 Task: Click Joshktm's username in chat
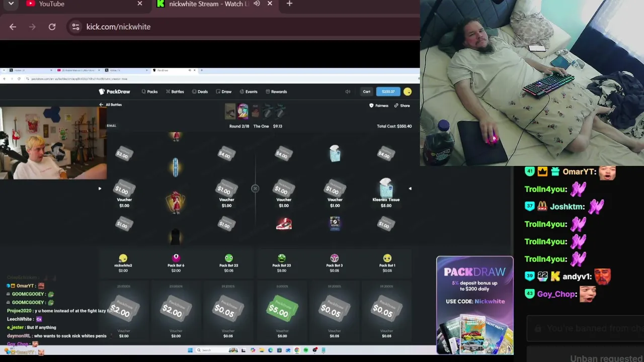tap(567, 207)
